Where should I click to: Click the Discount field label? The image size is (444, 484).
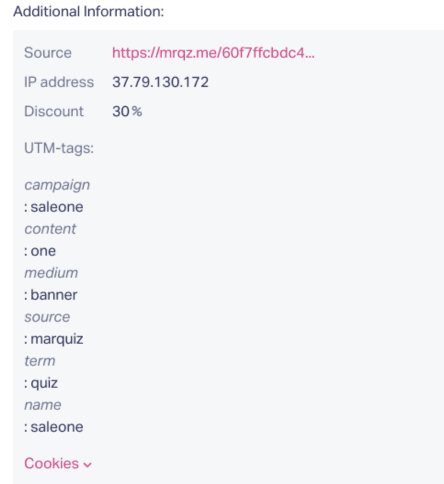[x=54, y=111]
